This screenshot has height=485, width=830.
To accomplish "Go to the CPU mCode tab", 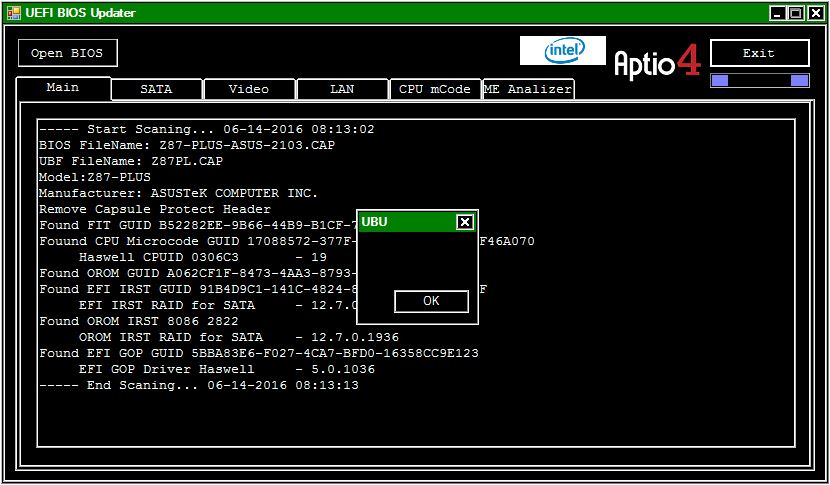I will (x=435, y=89).
